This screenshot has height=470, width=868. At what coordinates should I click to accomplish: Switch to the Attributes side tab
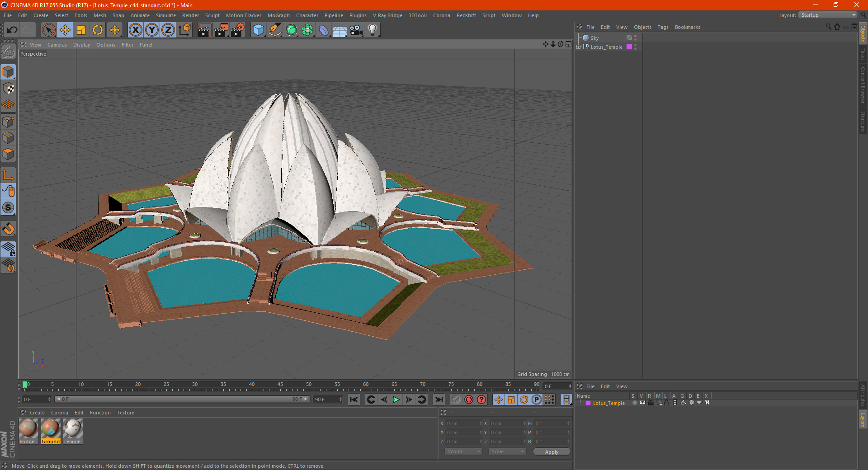click(863, 396)
